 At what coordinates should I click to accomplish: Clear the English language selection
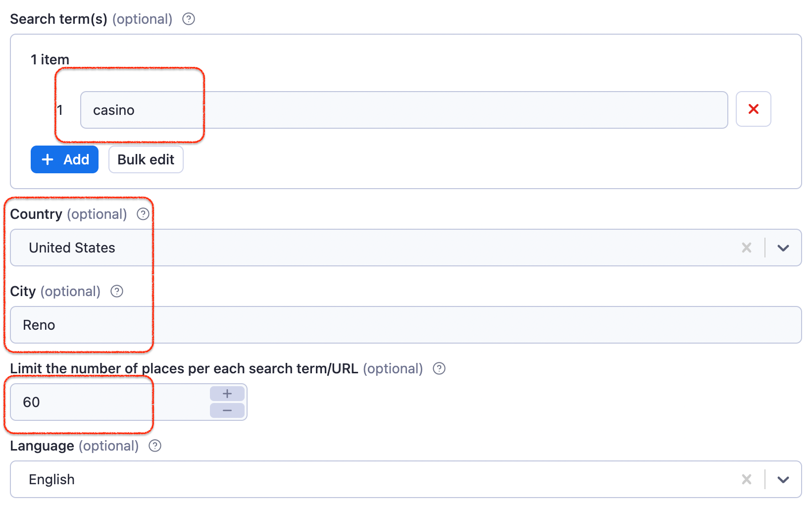point(747,479)
